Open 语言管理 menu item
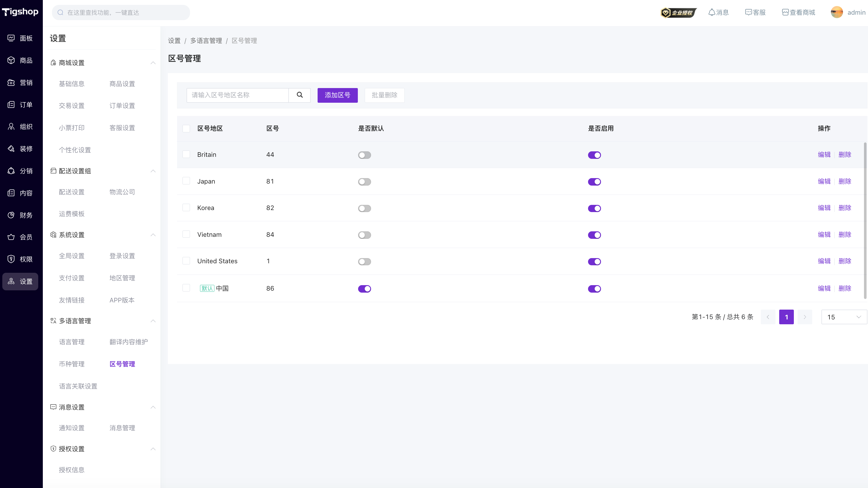 click(72, 342)
